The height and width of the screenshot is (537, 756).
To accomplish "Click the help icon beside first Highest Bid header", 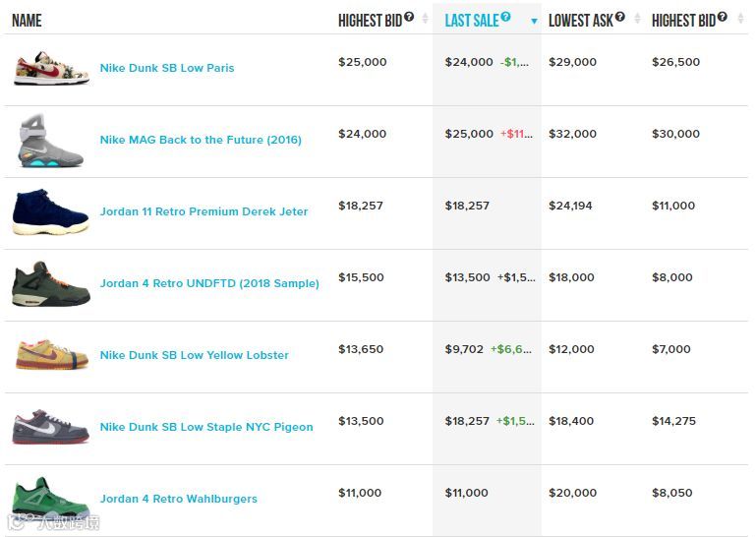I will 409,17.
